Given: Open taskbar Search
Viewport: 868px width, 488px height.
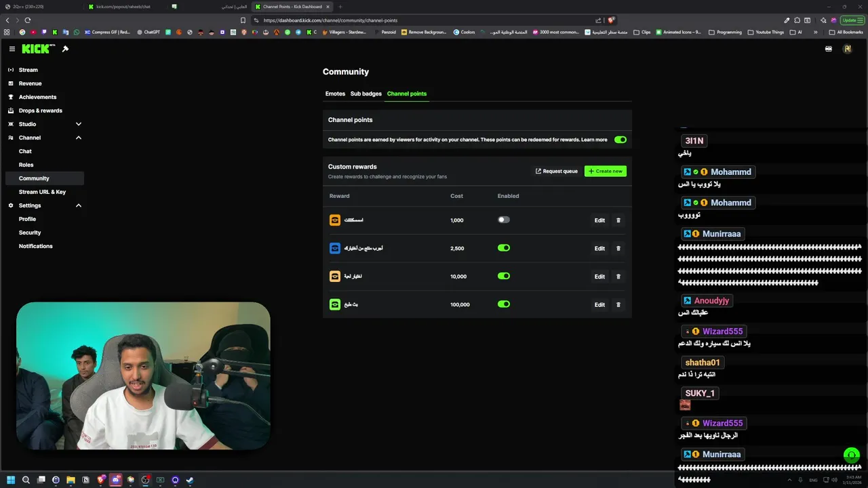Looking at the screenshot, I should 26,480.
